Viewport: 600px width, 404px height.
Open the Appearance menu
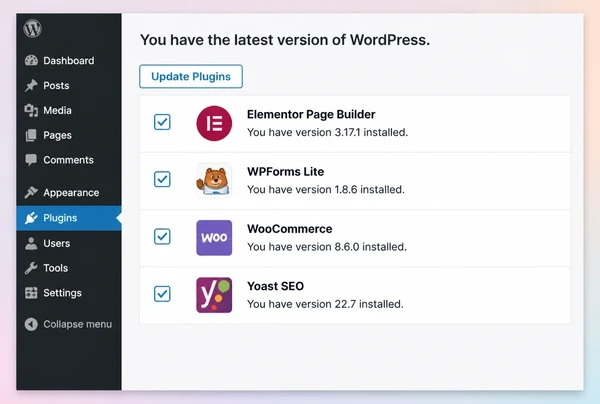[69, 192]
